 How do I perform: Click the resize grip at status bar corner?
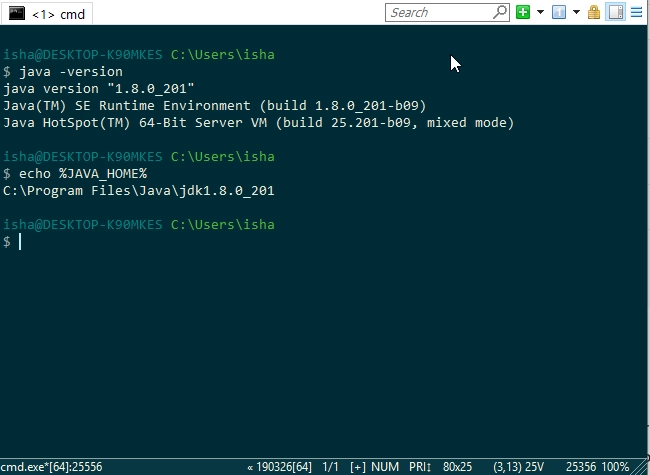tap(641, 467)
